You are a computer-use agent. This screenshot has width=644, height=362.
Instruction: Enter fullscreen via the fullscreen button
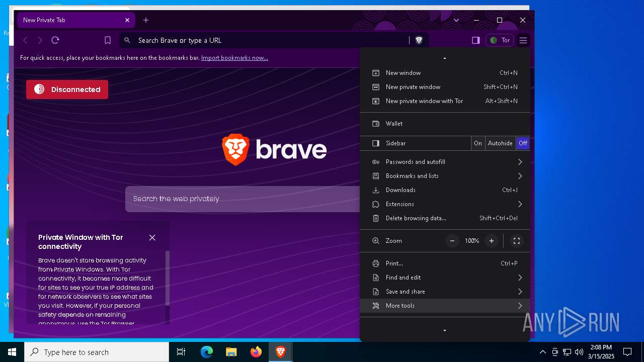click(516, 241)
